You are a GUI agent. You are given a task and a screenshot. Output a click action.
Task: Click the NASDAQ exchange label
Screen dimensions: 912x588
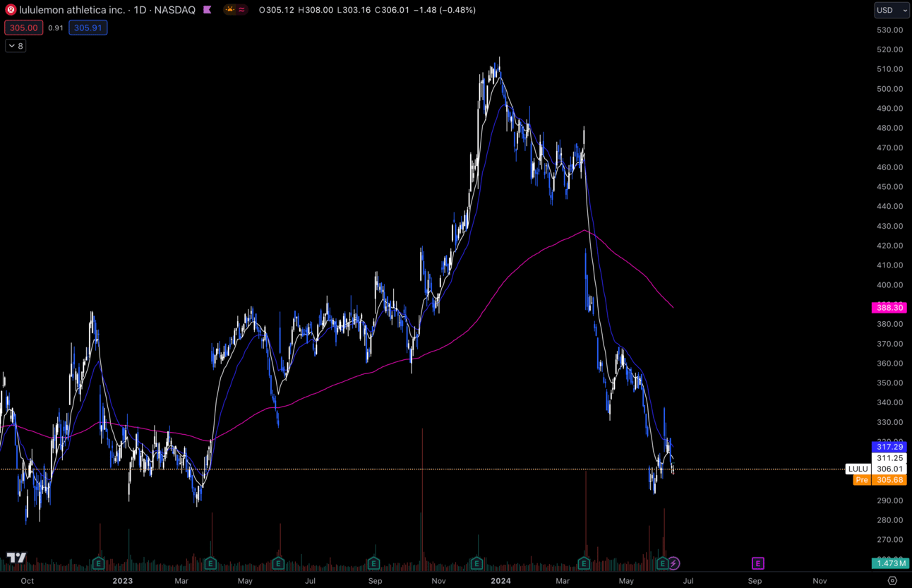coord(176,10)
